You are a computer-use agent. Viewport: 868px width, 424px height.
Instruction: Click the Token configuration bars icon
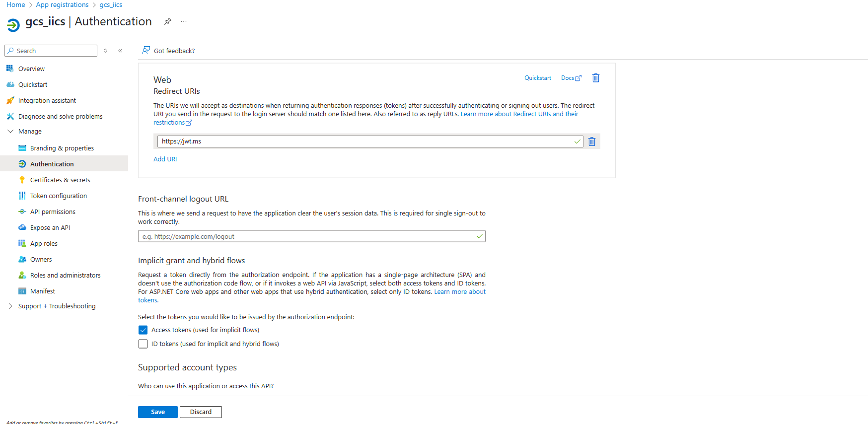(x=22, y=196)
